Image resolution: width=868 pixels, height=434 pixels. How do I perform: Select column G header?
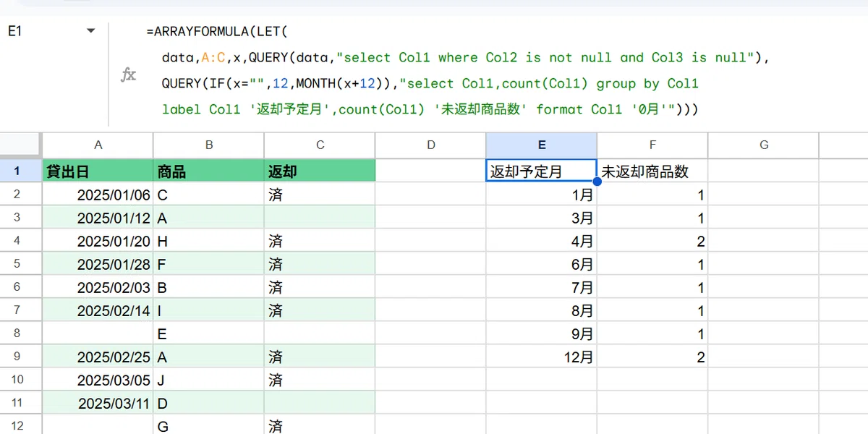click(764, 145)
